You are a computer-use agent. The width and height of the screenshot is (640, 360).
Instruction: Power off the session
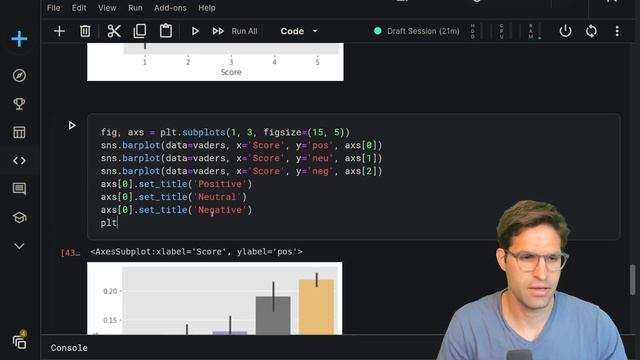pos(565,31)
